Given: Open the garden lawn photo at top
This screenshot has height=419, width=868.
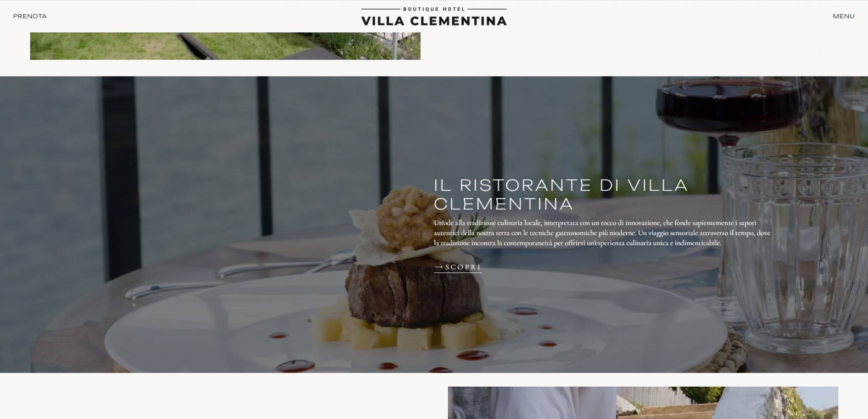Looking at the screenshot, I should (225, 46).
